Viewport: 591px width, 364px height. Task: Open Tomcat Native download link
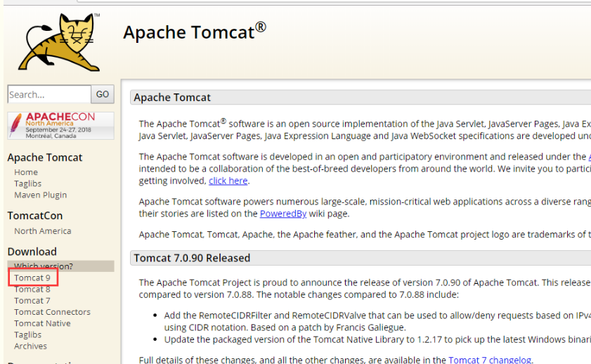tap(42, 323)
